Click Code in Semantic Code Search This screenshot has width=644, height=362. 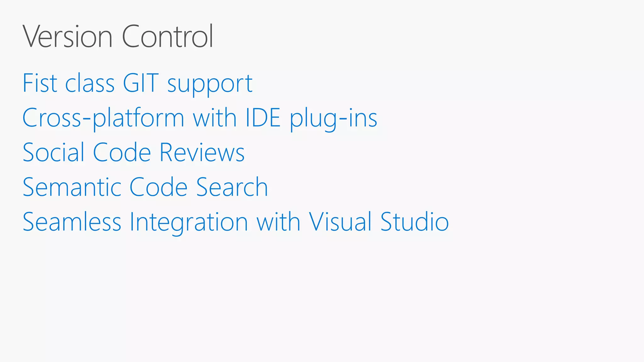coord(158,187)
